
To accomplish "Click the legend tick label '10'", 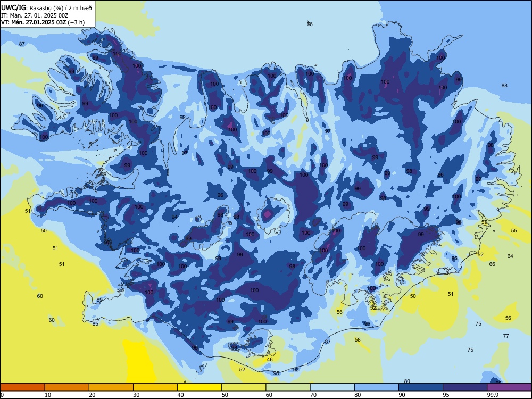I will click(48, 395).
